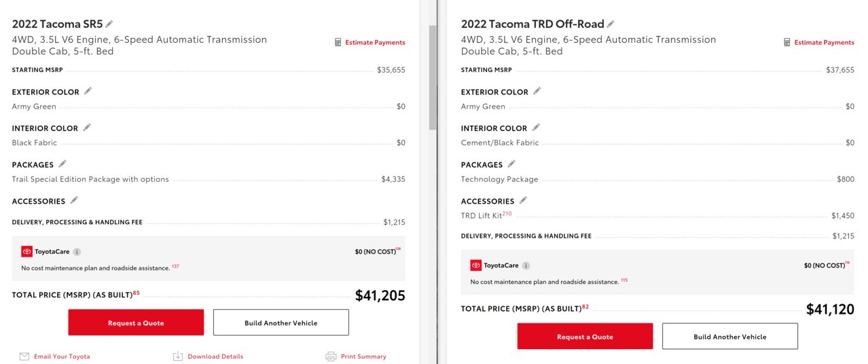868x364 pixels.
Task: Request a Quote for the Tacoma SR5
Action: click(136, 323)
